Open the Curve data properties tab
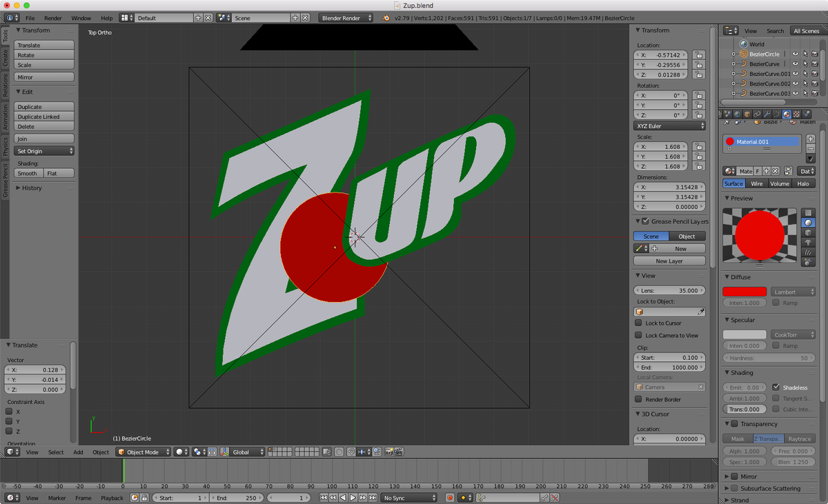This screenshot has height=504, width=828. 776,114
